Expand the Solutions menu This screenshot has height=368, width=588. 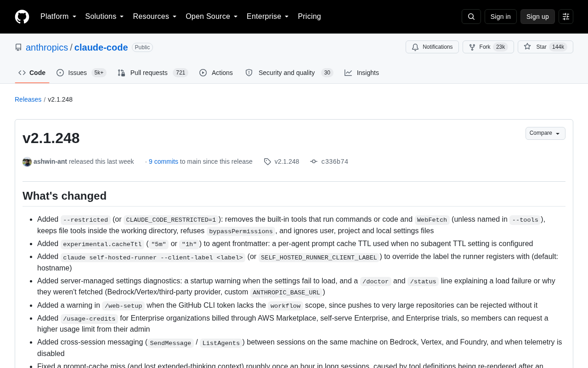pos(105,17)
